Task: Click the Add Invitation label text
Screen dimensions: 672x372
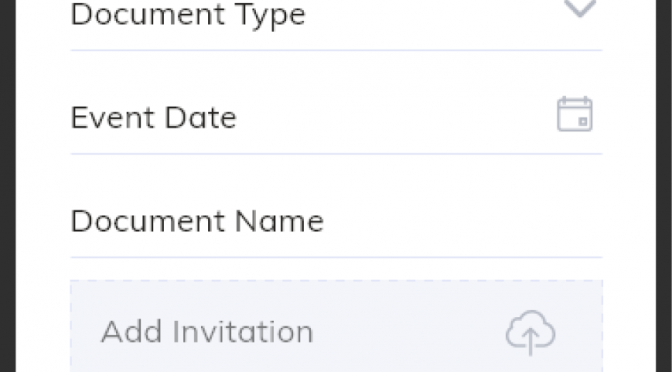Action: pos(207,332)
